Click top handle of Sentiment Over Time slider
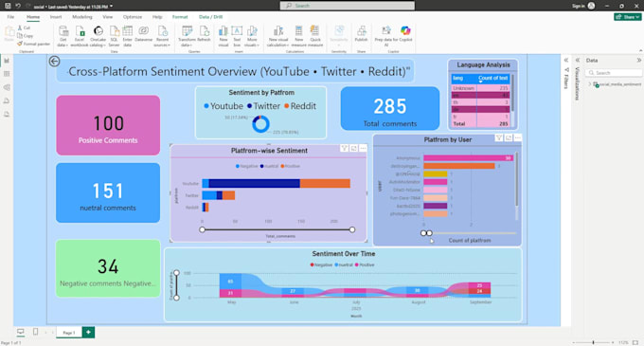The height and width of the screenshot is (346, 644). (176, 273)
